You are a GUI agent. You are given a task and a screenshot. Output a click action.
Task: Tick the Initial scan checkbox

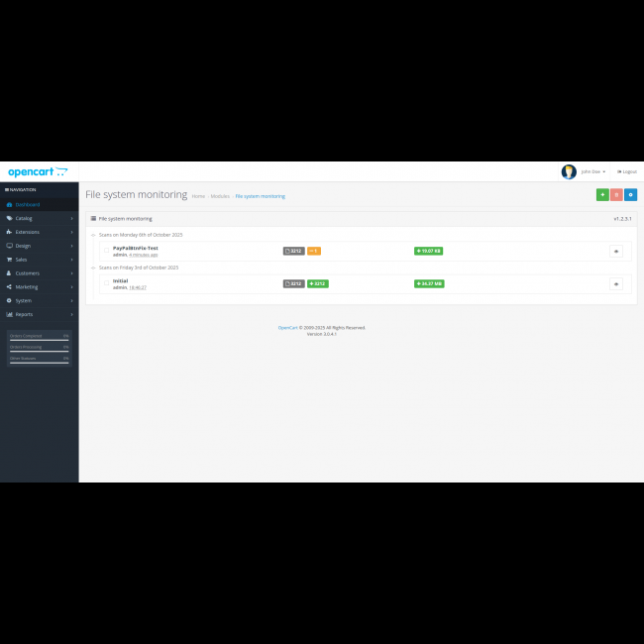tap(107, 283)
